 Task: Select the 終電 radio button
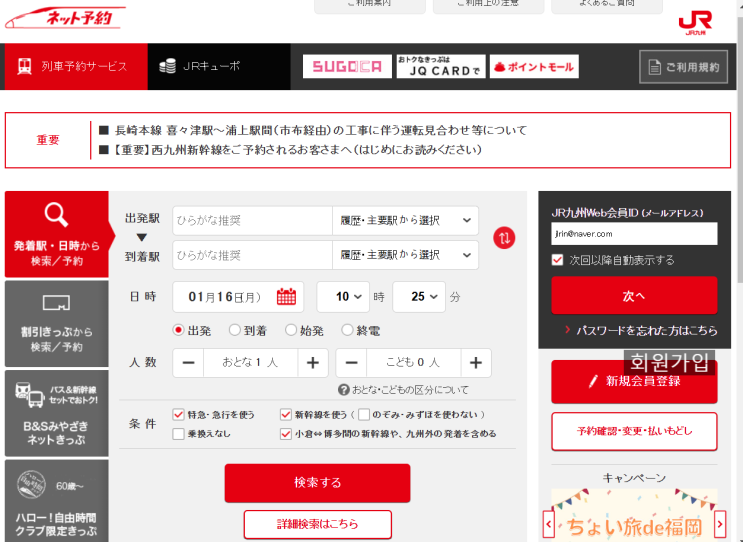click(347, 330)
